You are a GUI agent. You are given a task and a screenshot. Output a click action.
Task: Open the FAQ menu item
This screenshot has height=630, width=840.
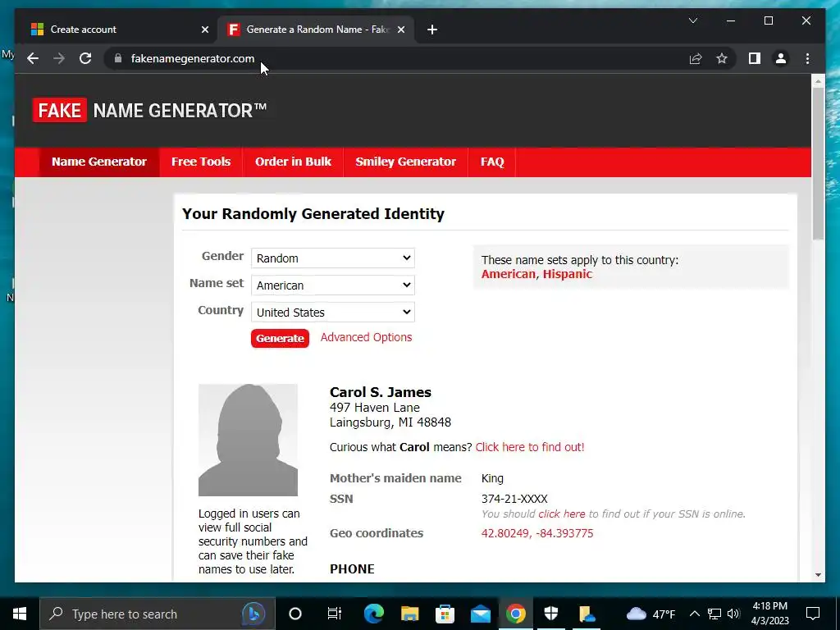[492, 162]
